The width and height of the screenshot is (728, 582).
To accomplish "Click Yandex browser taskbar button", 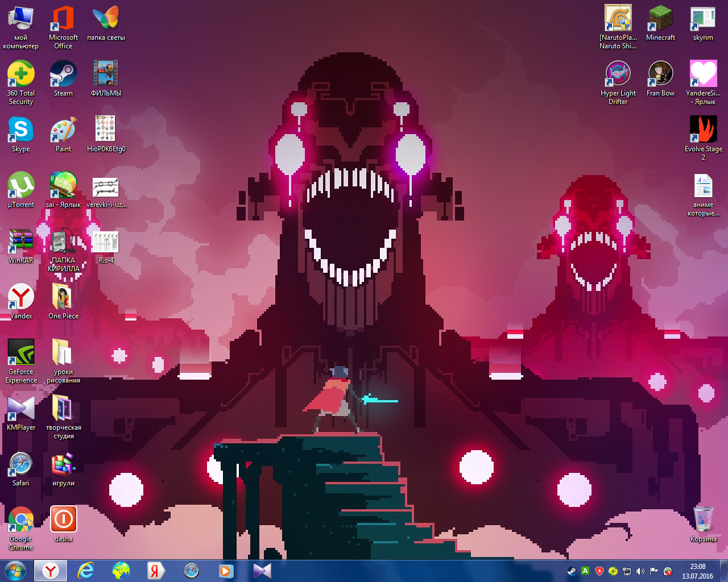I will coord(51,571).
